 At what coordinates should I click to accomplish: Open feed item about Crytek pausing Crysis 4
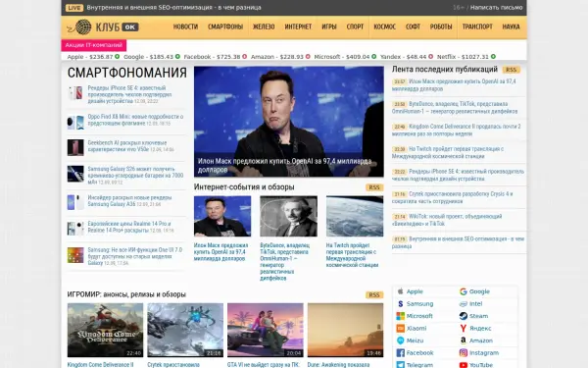(453, 197)
